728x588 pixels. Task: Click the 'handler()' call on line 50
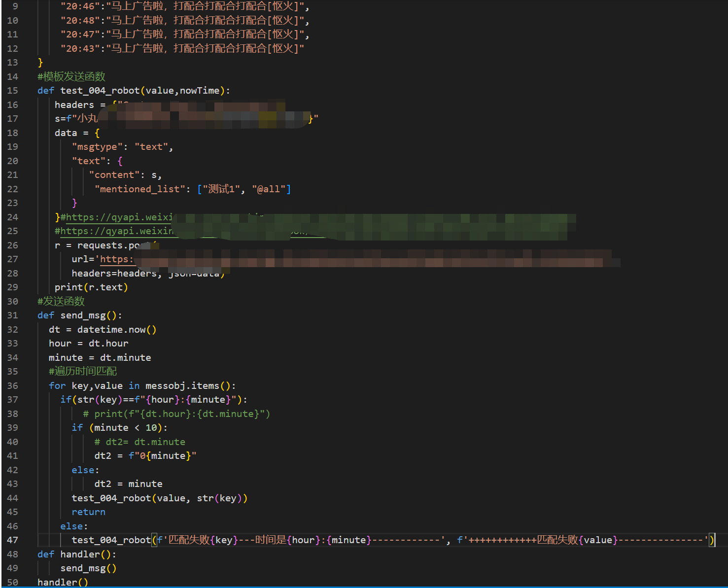(x=63, y=582)
